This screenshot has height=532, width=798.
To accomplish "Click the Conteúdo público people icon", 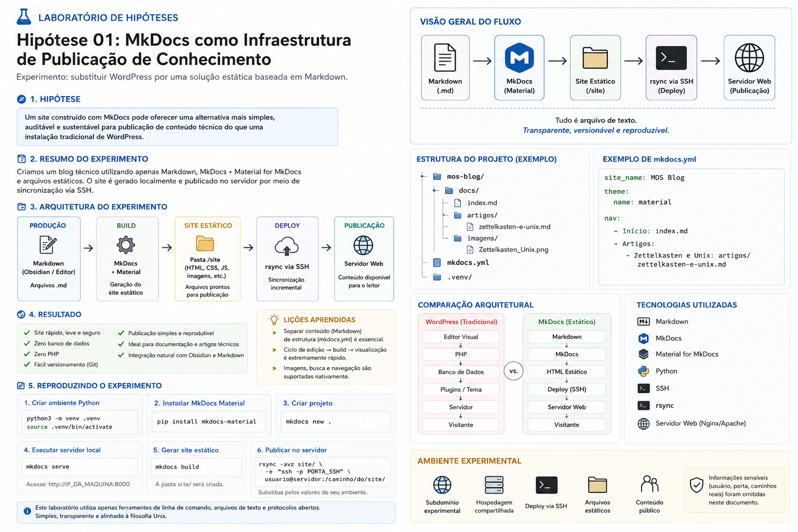I will pyautogui.click(x=649, y=484).
